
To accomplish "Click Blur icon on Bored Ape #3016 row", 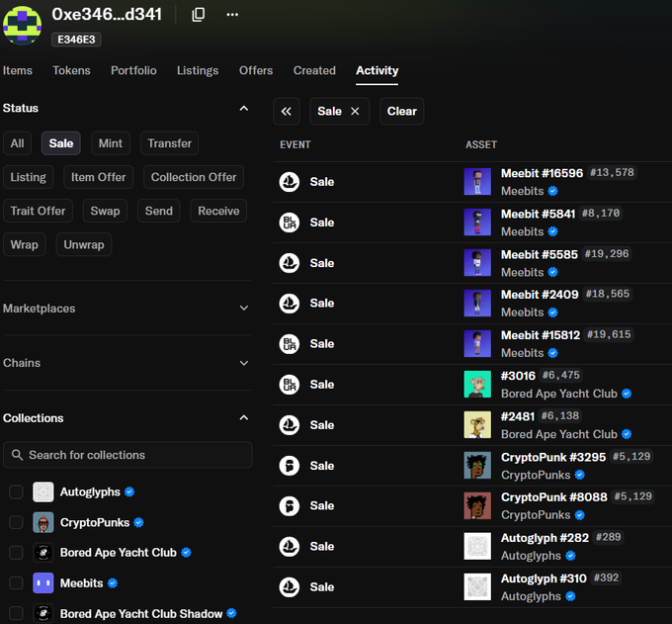I will [290, 385].
